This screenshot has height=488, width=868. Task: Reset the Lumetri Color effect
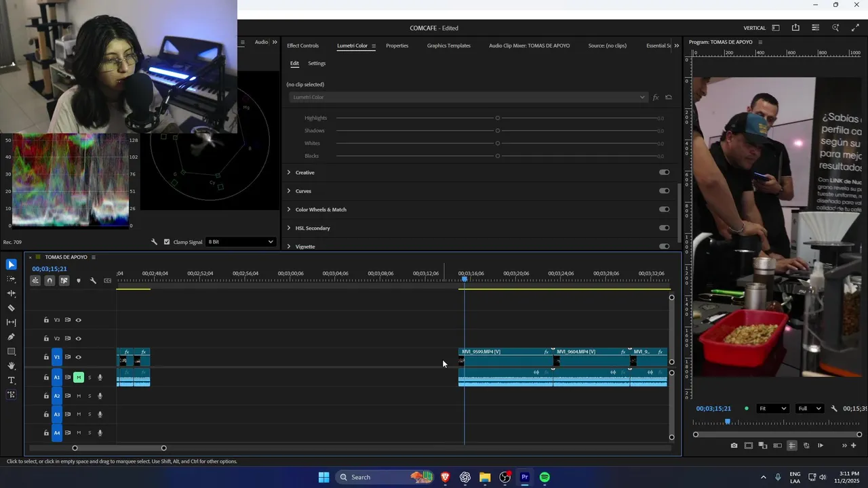click(x=669, y=98)
